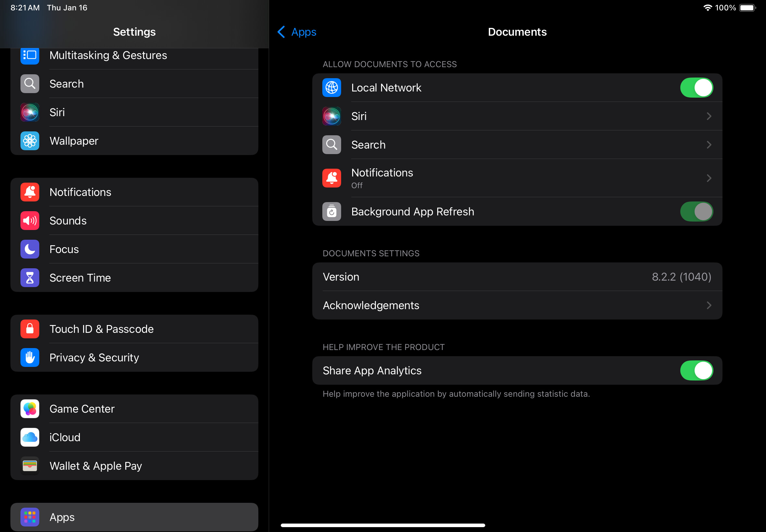
Task: Tap the Focus moon icon
Action: coord(30,249)
